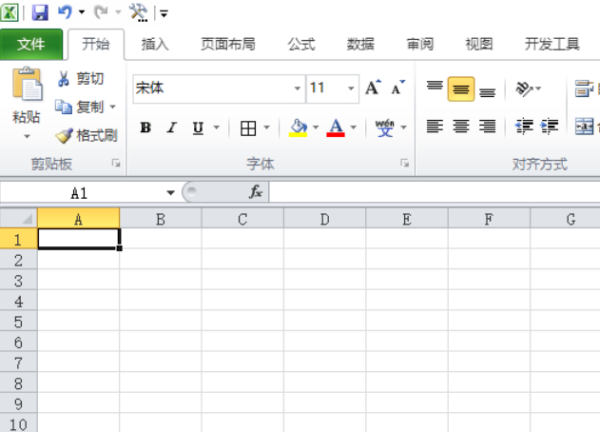
Task: Select row 5 header
Action: click(18, 321)
